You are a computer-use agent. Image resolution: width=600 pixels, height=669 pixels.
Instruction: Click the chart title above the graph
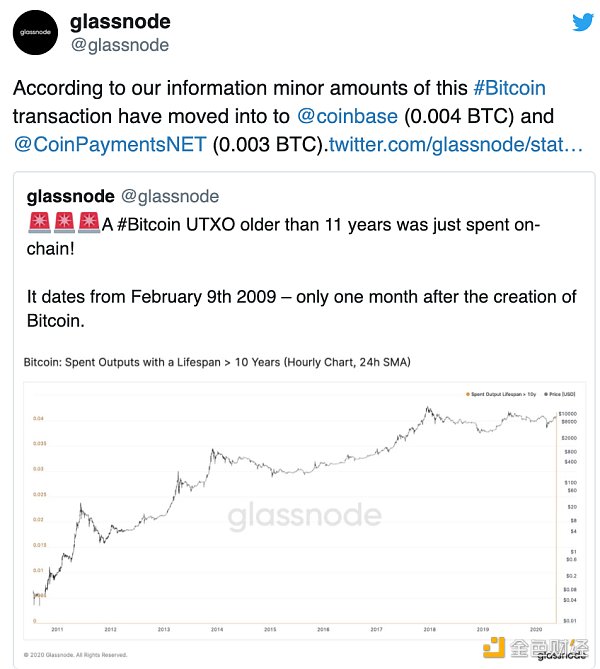tap(218, 360)
